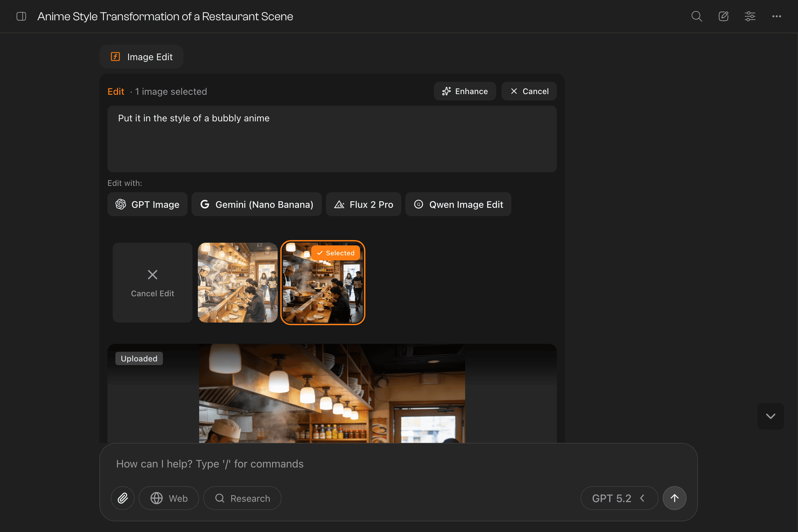Open the more options ellipsis menu

777,16
